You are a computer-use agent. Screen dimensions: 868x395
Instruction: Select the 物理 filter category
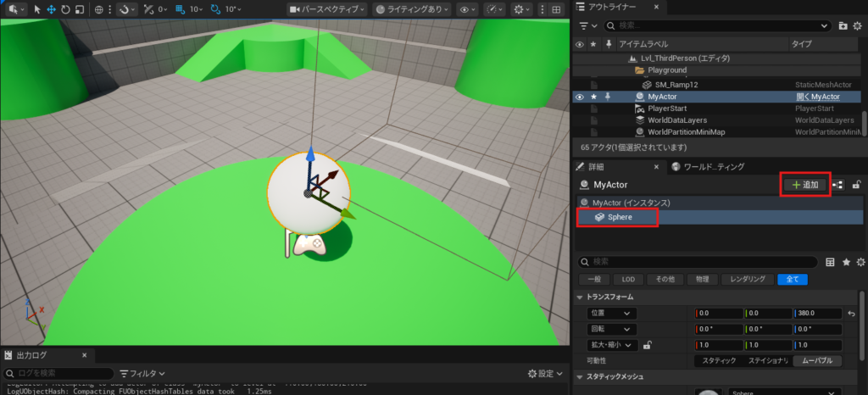(x=700, y=279)
